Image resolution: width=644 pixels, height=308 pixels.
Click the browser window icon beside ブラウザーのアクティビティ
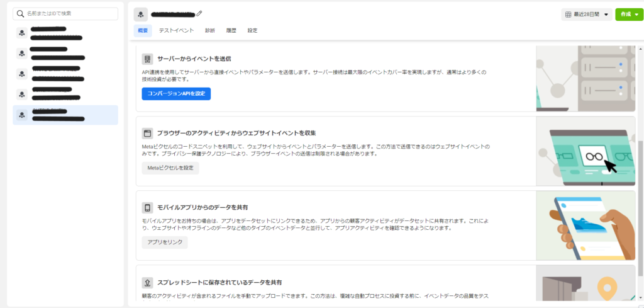147,134
